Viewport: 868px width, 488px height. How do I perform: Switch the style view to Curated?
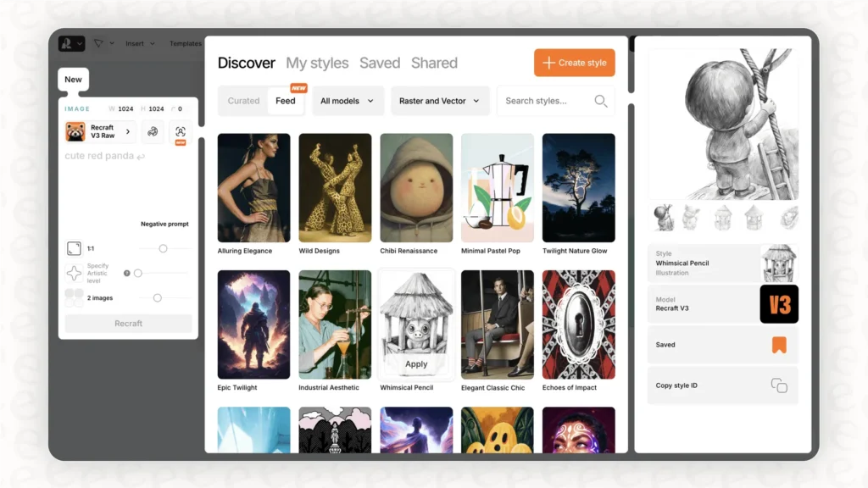point(243,101)
